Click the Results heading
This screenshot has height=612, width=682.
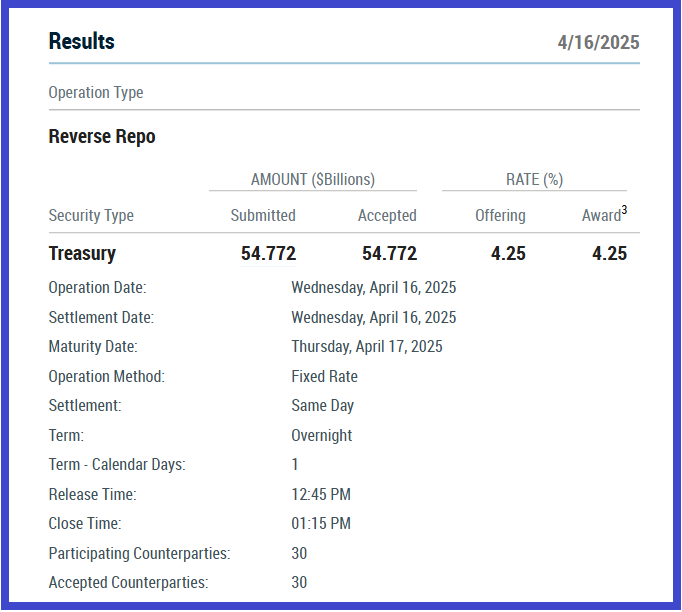click(x=81, y=42)
